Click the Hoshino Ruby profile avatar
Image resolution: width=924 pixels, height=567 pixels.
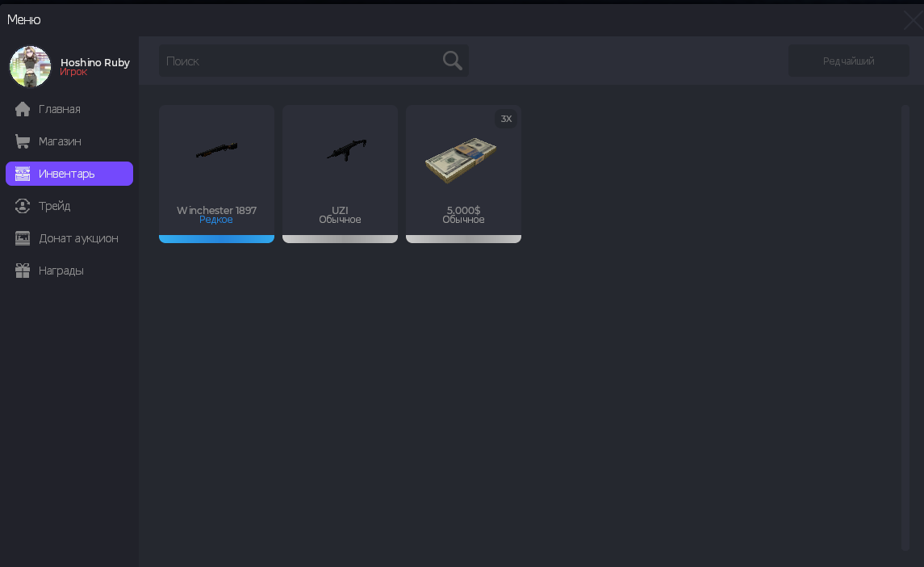coord(30,66)
